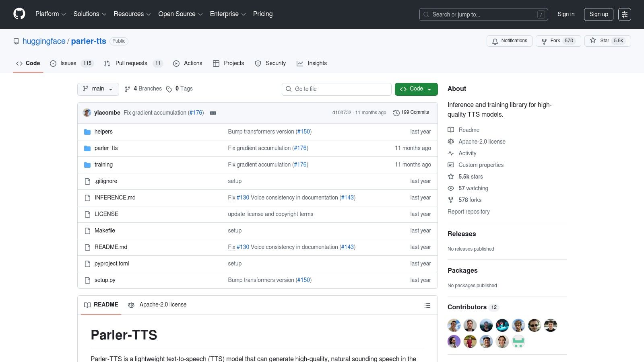Expand commit message ellipsis
Viewport: 644px width, 362px height.
[x=213, y=113]
